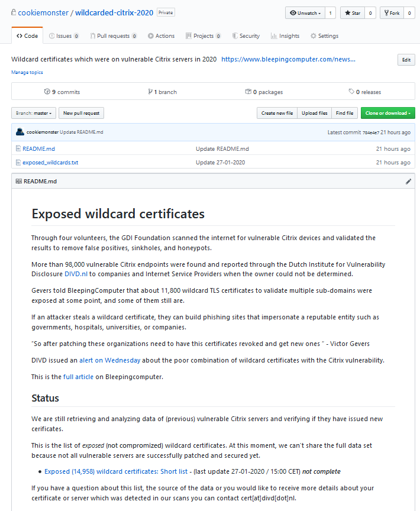
Task: Click README.md row's commit message
Action: tap(222, 148)
